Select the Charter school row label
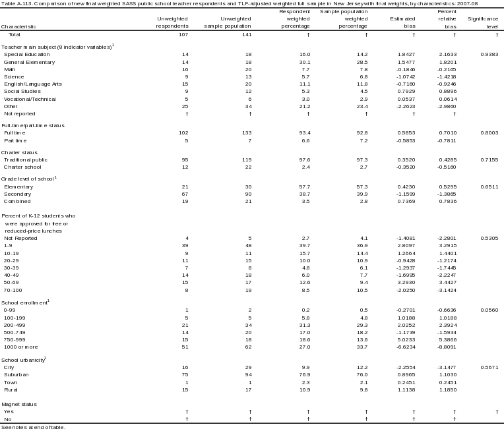504x431 pixels. pyautogui.click(x=22, y=167)
